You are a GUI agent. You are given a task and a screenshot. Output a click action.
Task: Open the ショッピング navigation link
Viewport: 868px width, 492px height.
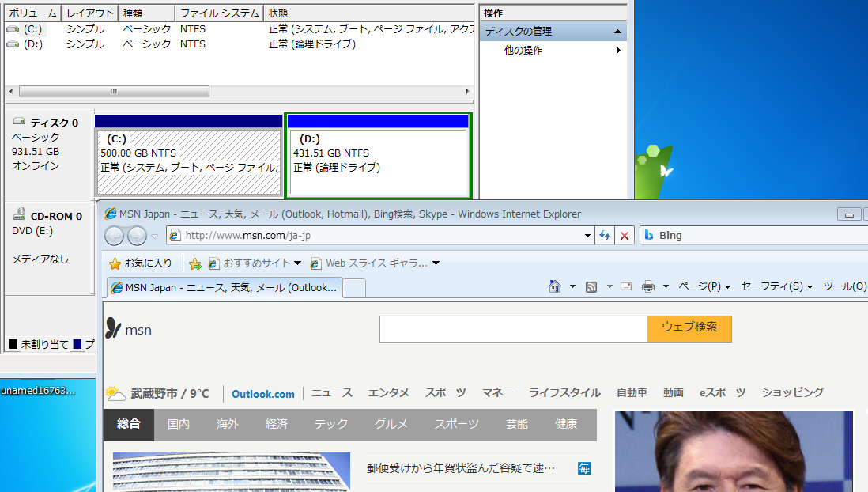793,393
